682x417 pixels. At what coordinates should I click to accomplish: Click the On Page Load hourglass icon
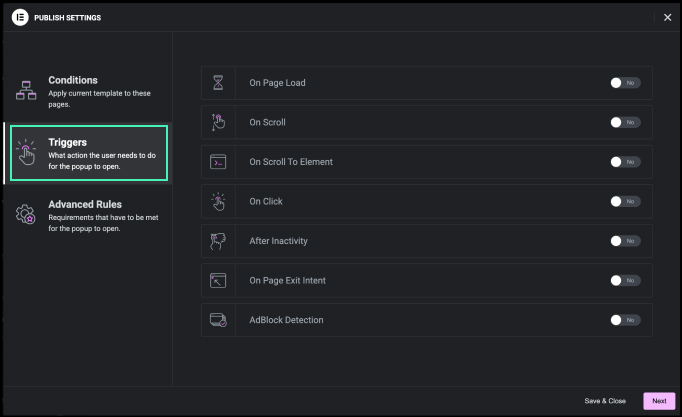218,83
